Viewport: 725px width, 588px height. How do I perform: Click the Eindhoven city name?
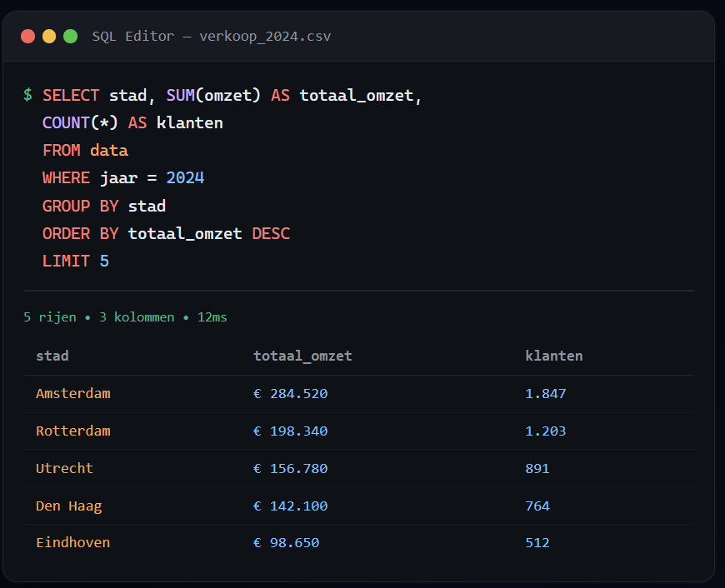click(72, 542)
